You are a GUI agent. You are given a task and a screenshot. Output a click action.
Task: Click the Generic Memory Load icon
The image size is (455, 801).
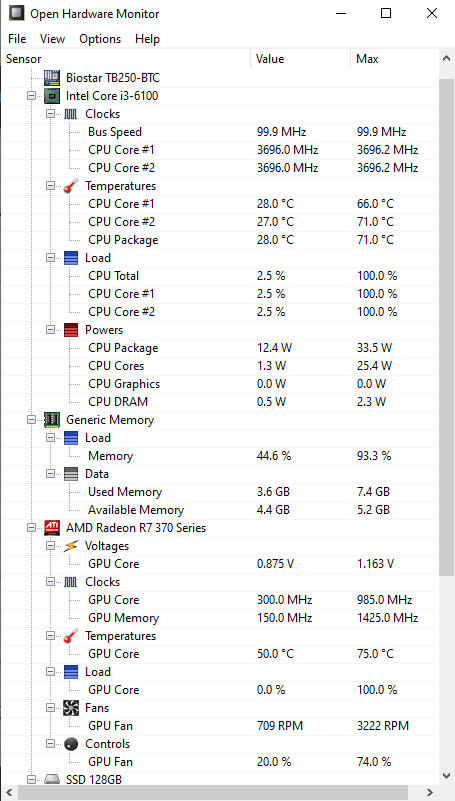click(x=71, y=438)
